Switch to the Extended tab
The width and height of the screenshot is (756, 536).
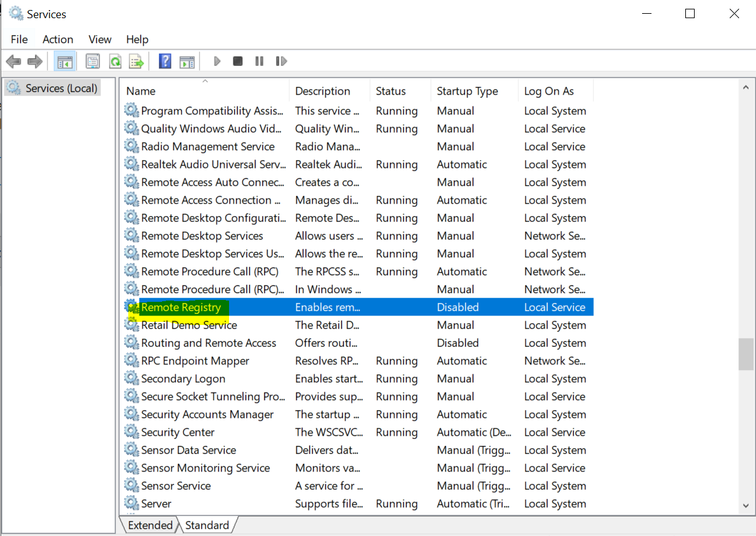coord(150,525)
